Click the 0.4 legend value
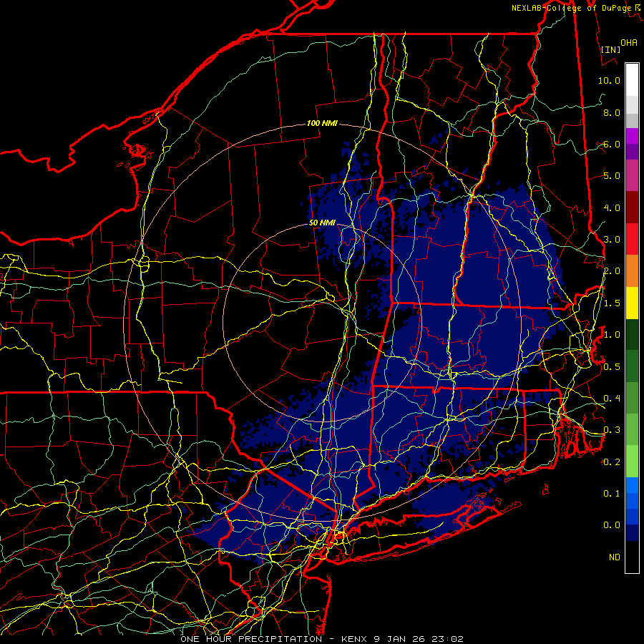 tap(612, 398)
